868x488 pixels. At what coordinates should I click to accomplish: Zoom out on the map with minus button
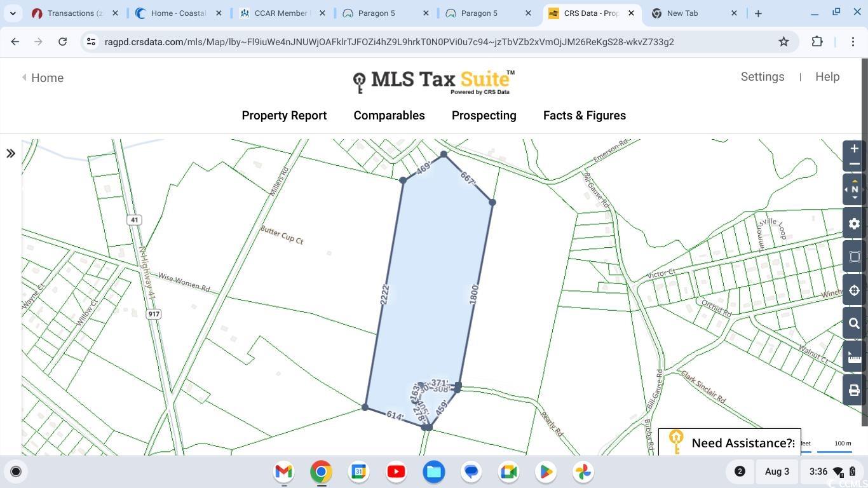tap(854, 164)
